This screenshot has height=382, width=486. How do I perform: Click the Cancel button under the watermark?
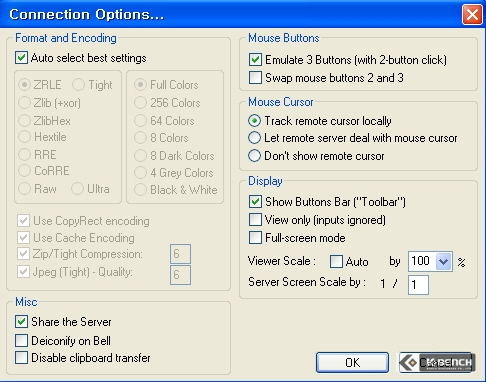pos(437,362)
